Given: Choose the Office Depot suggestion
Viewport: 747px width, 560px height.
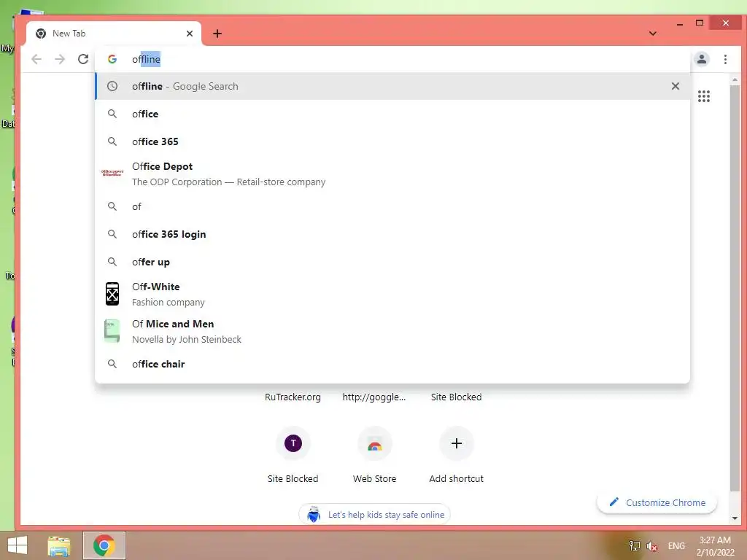Looking at the screenshot, I should pyautogui.click(x=392, y=174).
